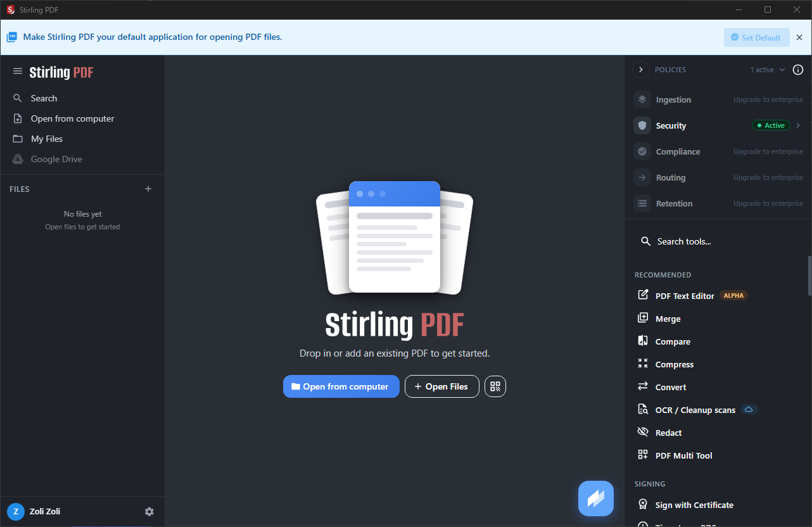
Task: Open the floating blue assistant button
Action: [x=596, y=498]
